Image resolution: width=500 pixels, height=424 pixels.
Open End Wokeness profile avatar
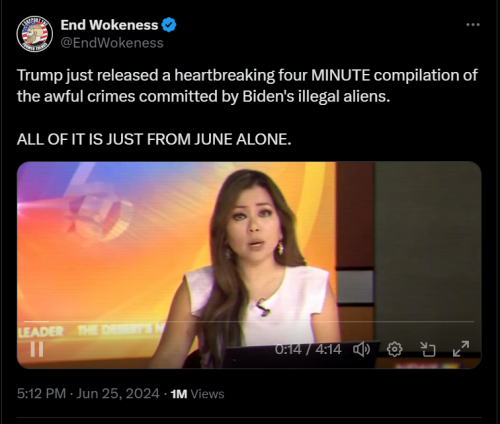[35, 34]
